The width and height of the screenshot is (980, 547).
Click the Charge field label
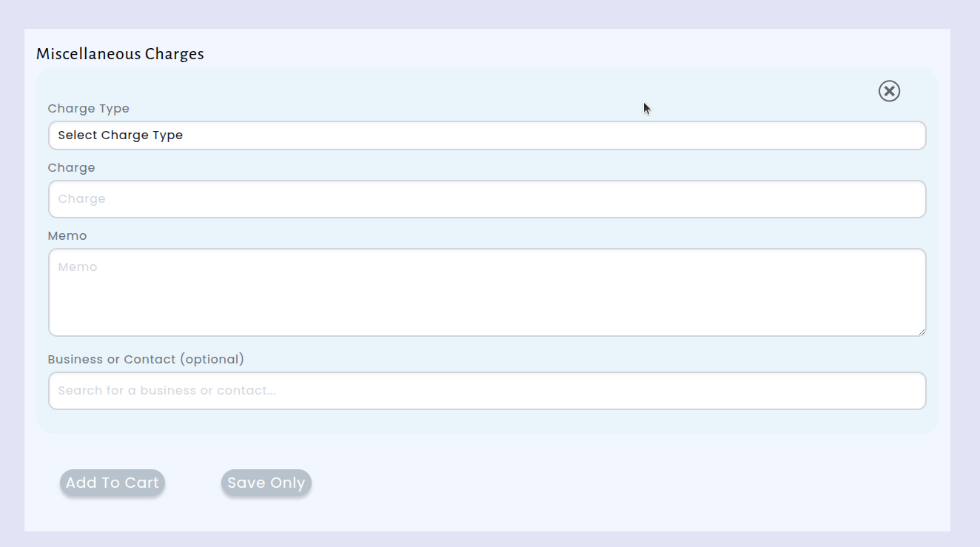72,168
